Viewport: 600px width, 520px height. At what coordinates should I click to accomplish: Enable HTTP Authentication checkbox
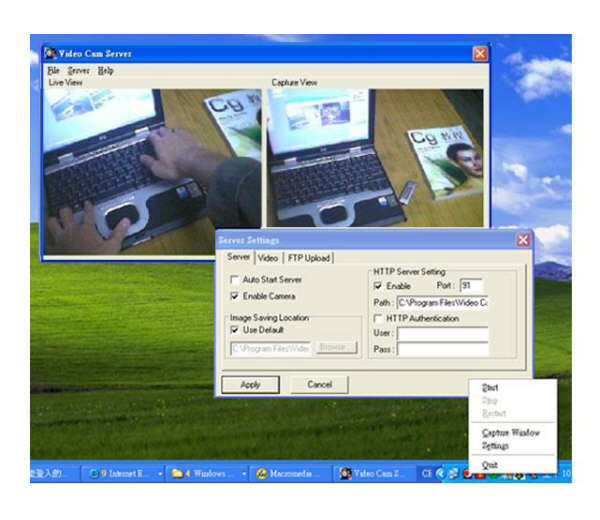pyautogui.click(x=378, y=318)
